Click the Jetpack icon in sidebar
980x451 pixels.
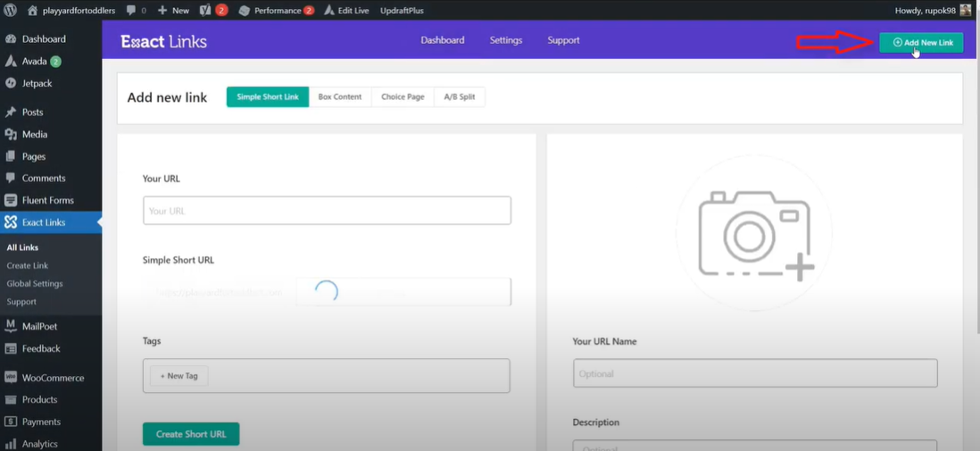[11, 83]
